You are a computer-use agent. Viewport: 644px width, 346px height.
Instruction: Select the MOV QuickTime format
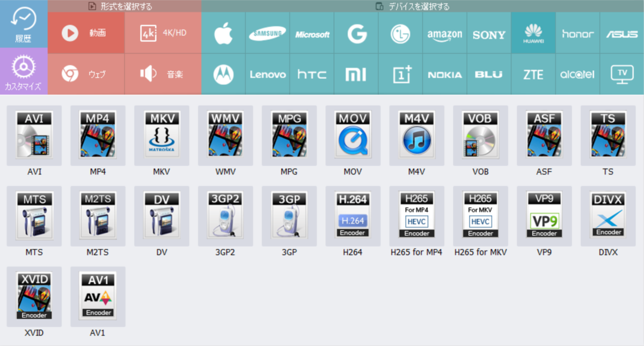pos(353,136)
